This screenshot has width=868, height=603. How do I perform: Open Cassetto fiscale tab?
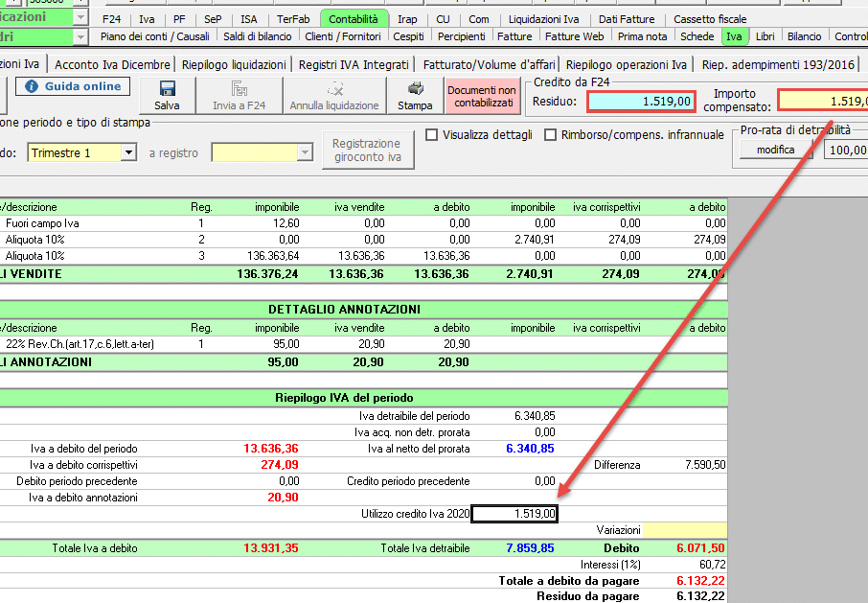(x=710, y=19)
